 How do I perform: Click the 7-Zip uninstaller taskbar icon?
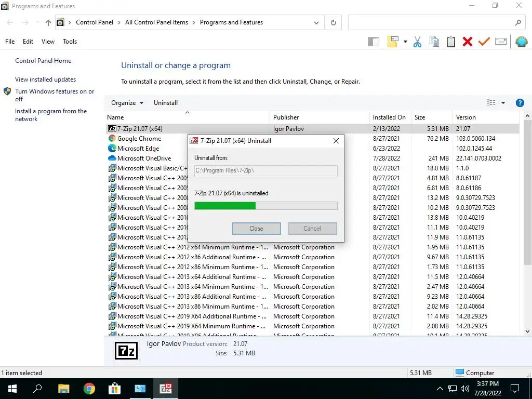[166, 389]
